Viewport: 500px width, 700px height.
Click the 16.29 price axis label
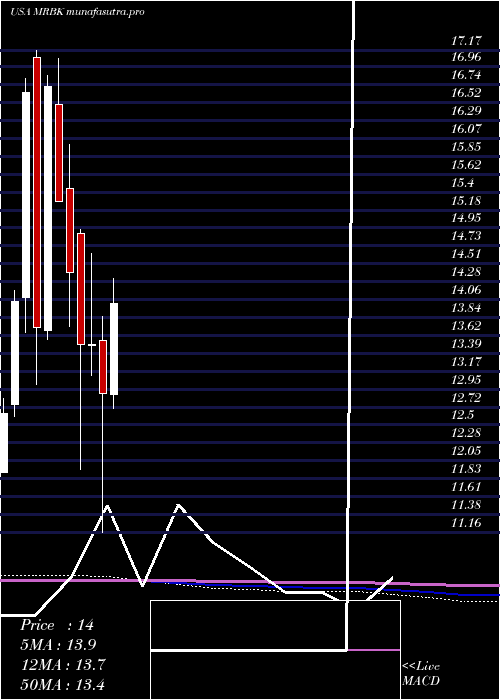[x=466, y=111]
